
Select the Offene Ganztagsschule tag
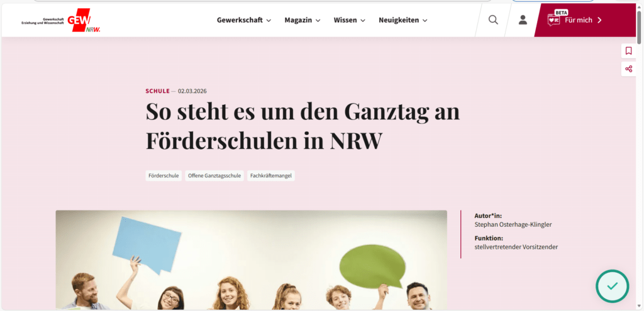(214, 175)
